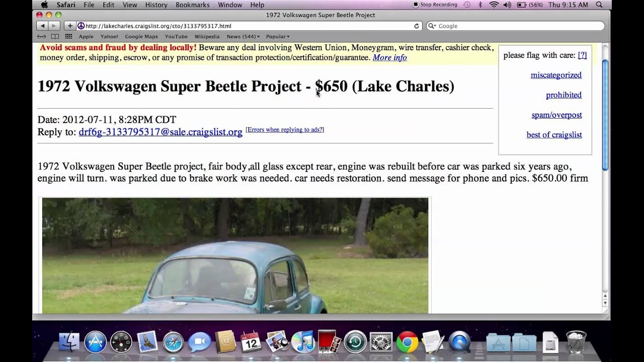Click the plus add-bookmark button
The height and width of the screenshot is (362, 644).
(70, 26)
